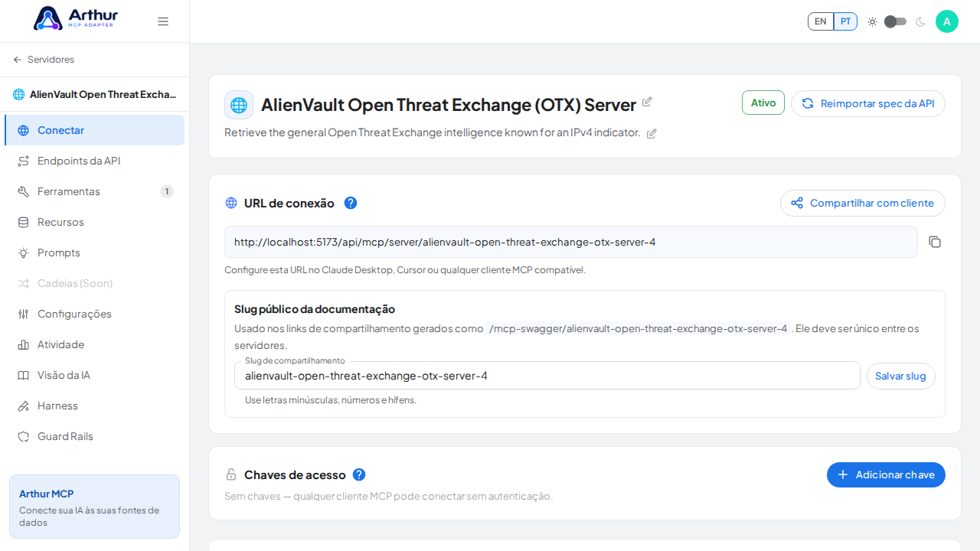Open Ferramentas section
The height and width of the screenshot is (551, 980).
pyautogui.click(x=94, y=191)
